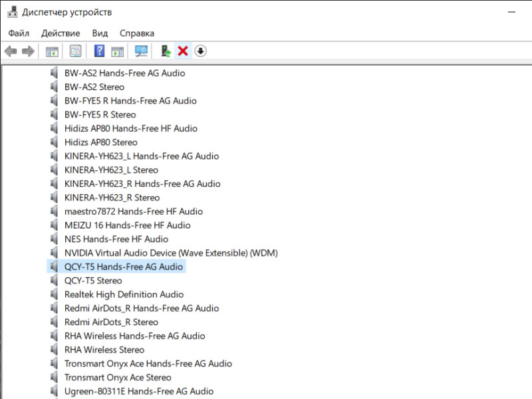This screenshot has width=532, height=399.
Task: Click red X uninstall device icon
Action: coord(183,51)
